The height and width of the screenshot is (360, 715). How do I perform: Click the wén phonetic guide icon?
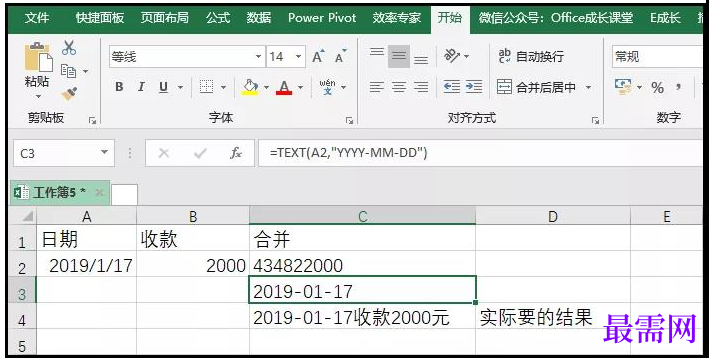(327, 87)
